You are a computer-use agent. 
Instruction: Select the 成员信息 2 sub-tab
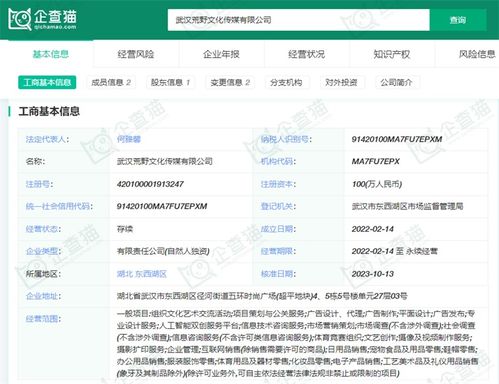pyautogui.click(x=111, y=82)
